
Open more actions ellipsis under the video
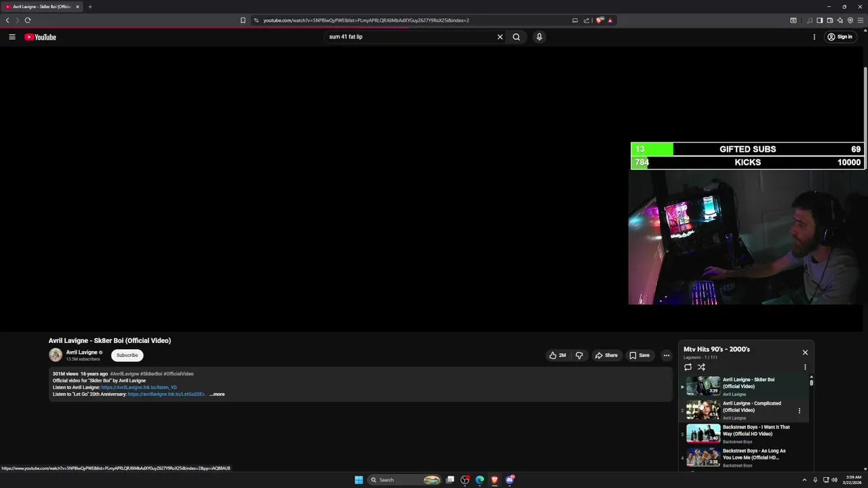click(x=666, y=355)
